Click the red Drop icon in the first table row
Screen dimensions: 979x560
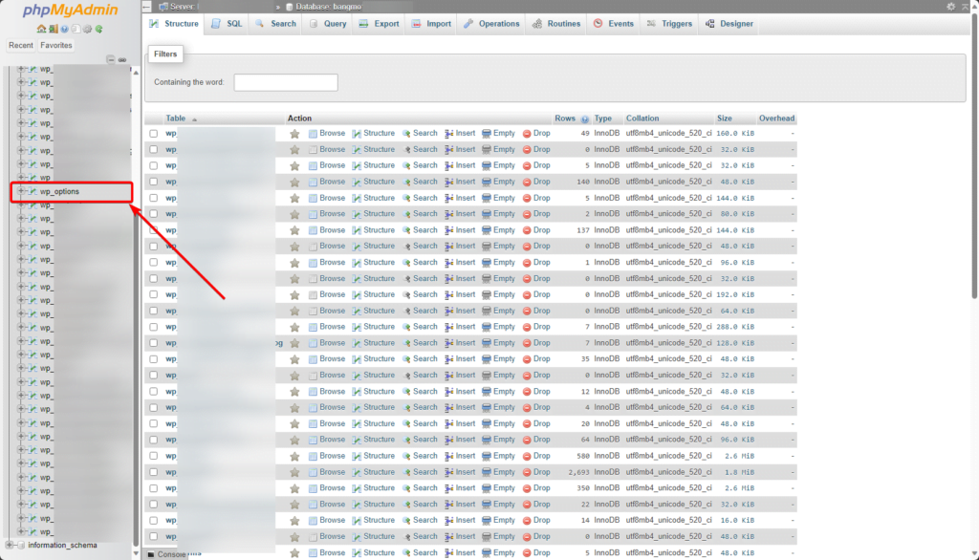pos(527,134)
